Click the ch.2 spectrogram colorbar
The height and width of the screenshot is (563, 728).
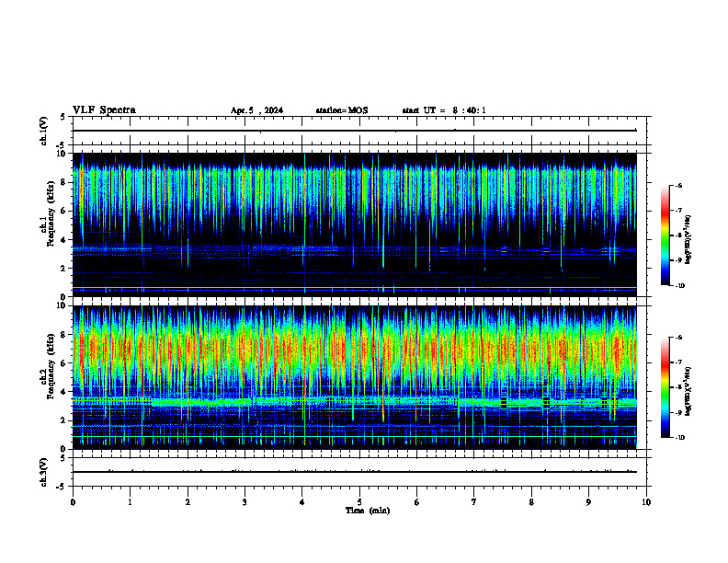point(665,387)
